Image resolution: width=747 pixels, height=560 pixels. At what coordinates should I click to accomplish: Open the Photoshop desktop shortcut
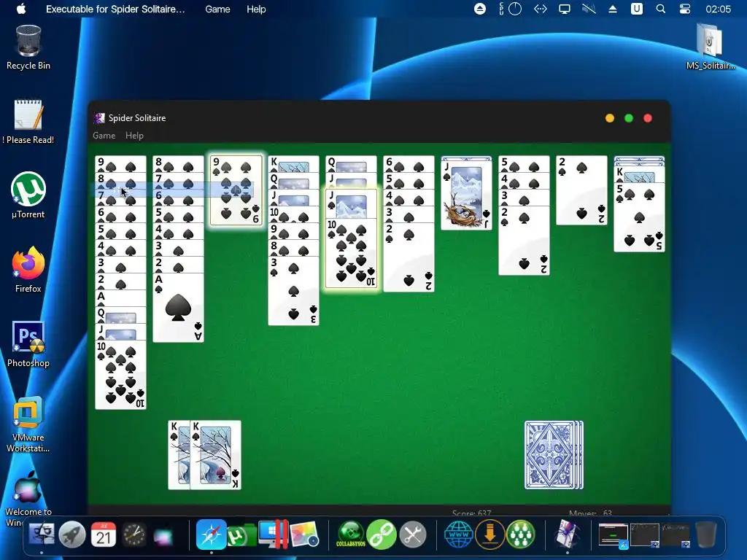click(x=28, y=344)
